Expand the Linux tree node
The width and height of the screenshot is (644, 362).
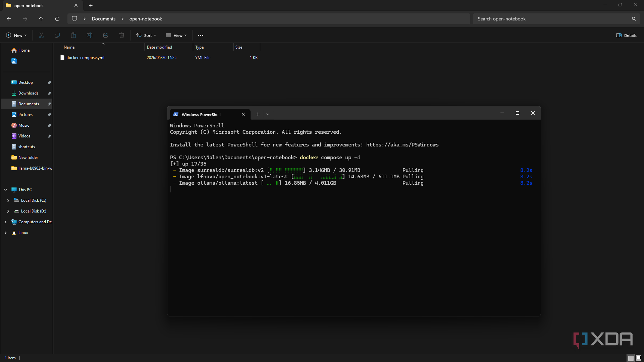[x=5, y=233]
